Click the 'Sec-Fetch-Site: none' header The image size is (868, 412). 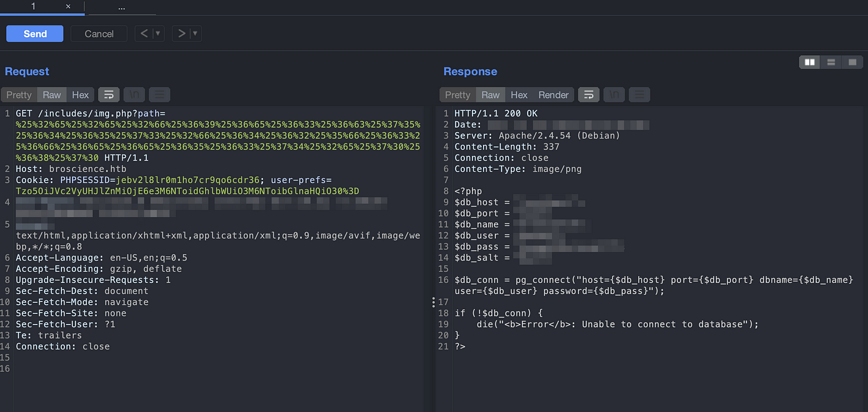[71, 313]
